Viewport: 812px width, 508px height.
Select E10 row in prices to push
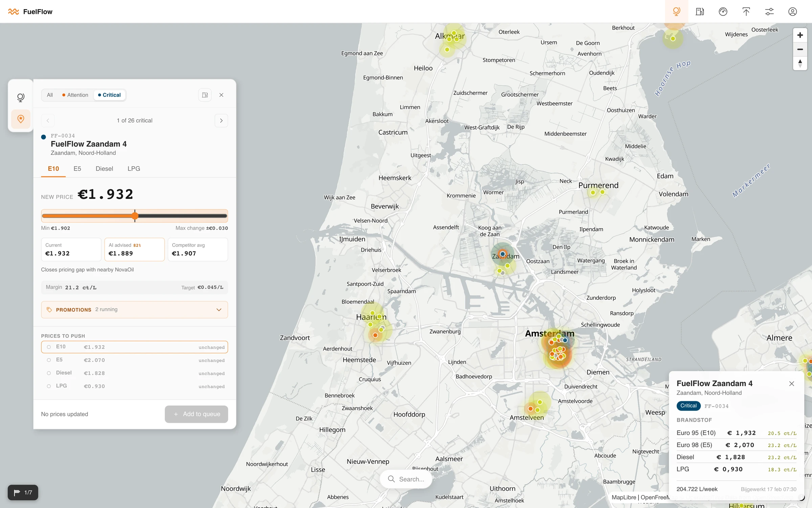point(134,347)
